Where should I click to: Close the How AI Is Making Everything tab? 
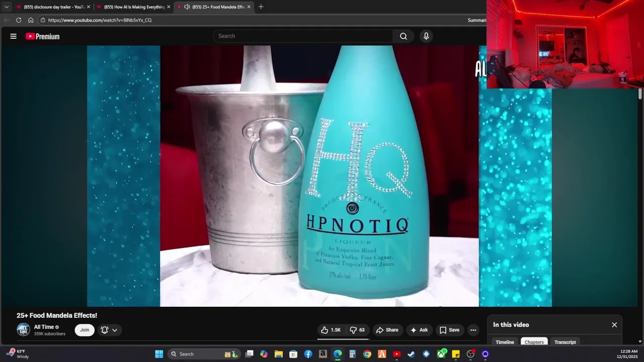(169, 7)
